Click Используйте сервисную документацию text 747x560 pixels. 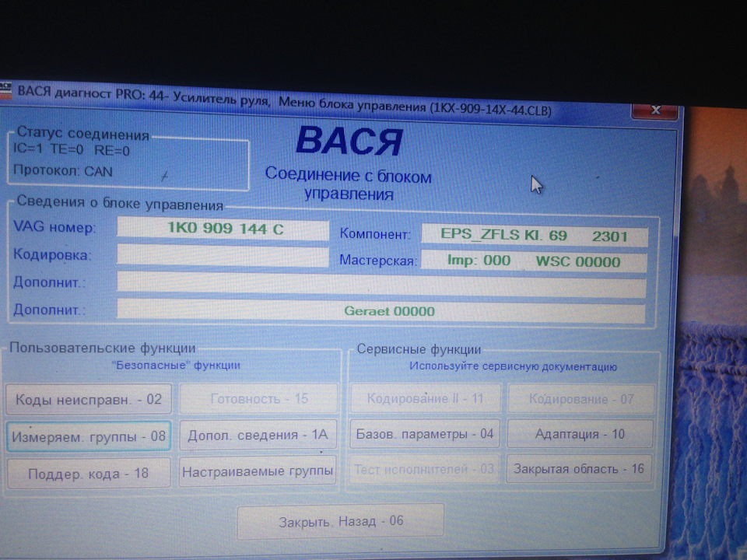pos(513,366)
